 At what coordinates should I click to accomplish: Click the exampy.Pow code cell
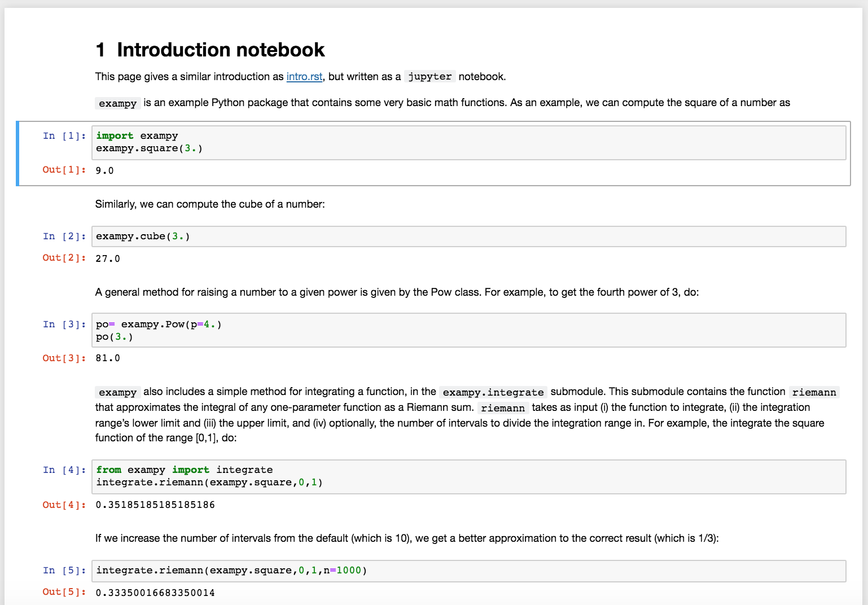point(468,330)
